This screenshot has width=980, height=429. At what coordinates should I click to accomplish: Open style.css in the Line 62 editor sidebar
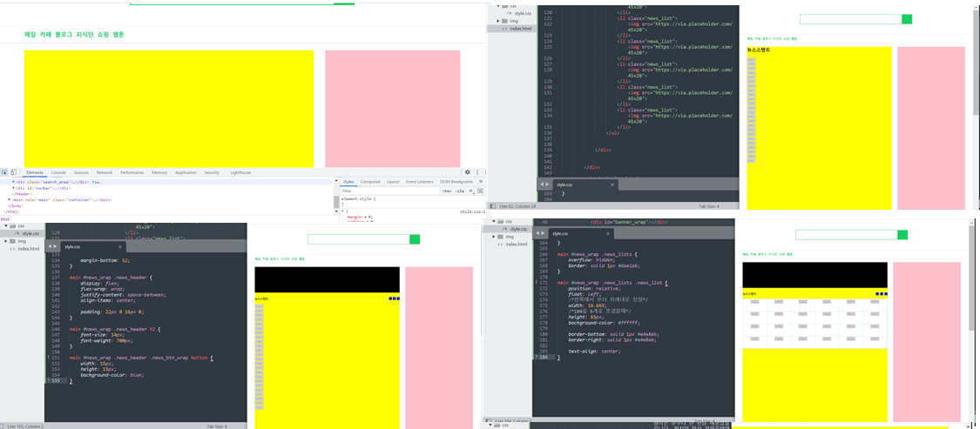[524, 13]
